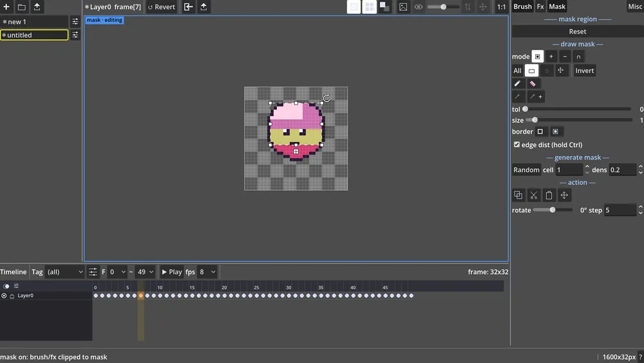Switch to the Brush tab
This screenshot has height=363, width=644.
tap(522, 6)
